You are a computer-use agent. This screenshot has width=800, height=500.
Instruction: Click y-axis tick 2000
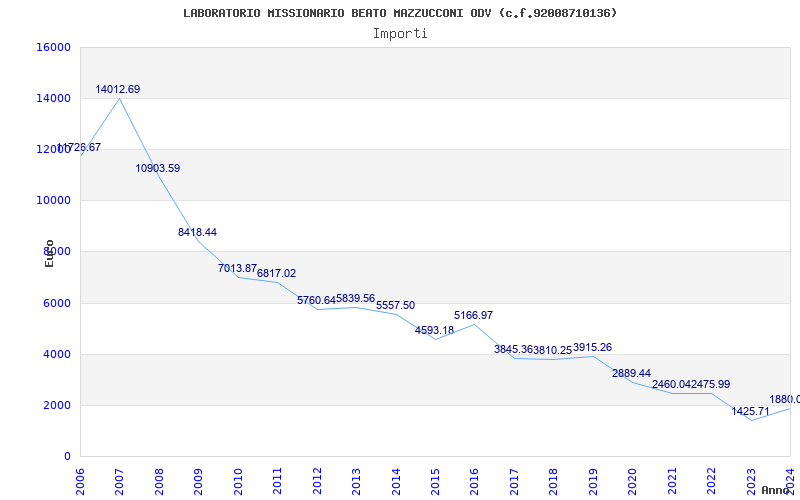tap(57, 405)
